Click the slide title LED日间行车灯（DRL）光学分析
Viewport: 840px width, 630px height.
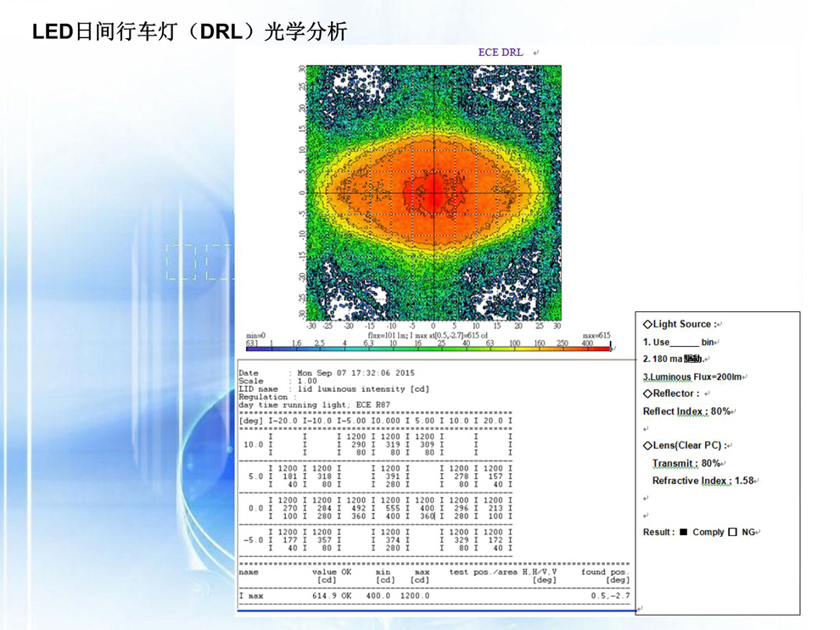[x=189, y=32]
